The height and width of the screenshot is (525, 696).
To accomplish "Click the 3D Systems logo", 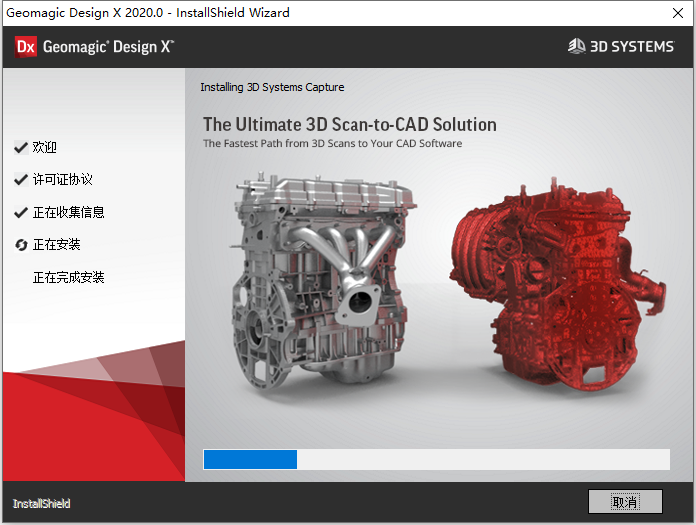I will click(x=621, y=46).
